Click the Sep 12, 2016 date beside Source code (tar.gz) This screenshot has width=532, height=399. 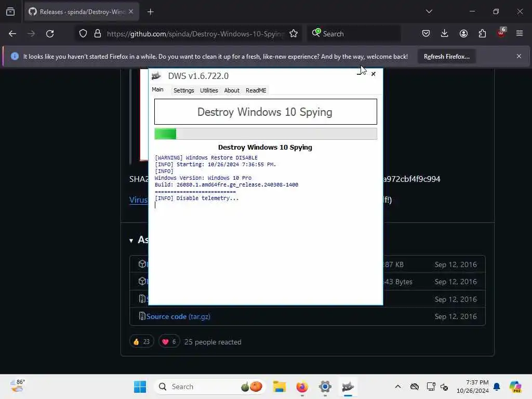coord(456,316)
